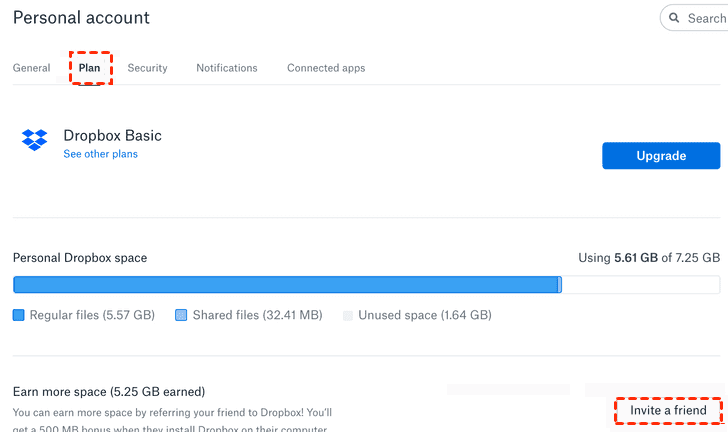Image resolution: width=728 pixels, height=432 pixels.
Task: Open the Connected apps tab
Action: pyautogui.click(x=326, y=68)
